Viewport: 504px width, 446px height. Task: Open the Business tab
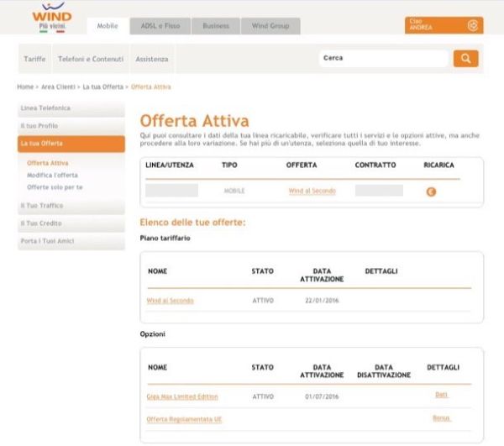(216, 26)
